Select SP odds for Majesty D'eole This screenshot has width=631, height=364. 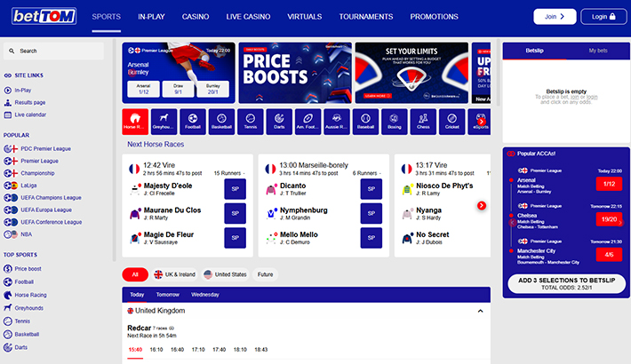(x=235, y=189)
